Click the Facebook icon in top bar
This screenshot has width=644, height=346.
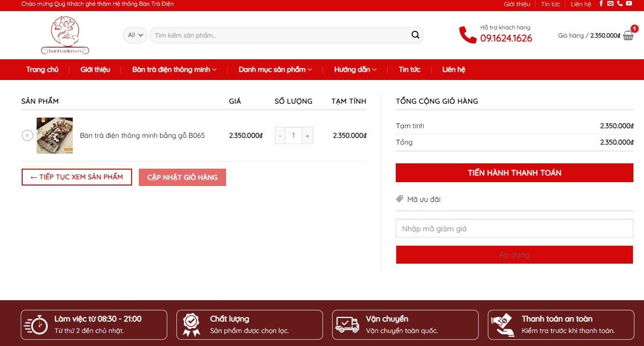pyautogui.click(x=601, y=4)
